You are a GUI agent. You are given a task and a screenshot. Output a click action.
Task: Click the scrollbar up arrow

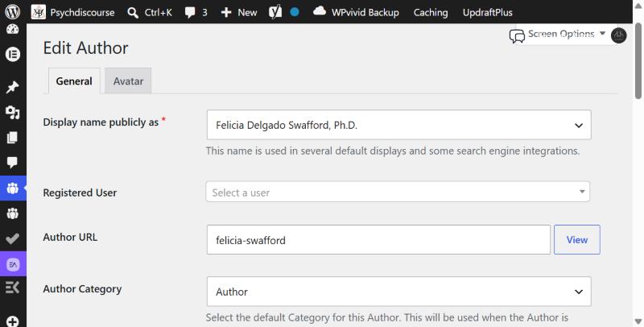point(638,6)
